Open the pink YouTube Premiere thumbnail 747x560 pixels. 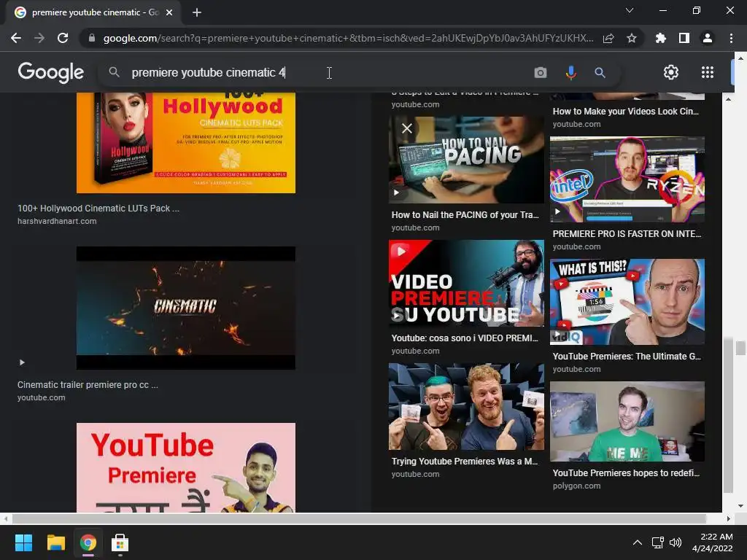click(x=186, y=467)
